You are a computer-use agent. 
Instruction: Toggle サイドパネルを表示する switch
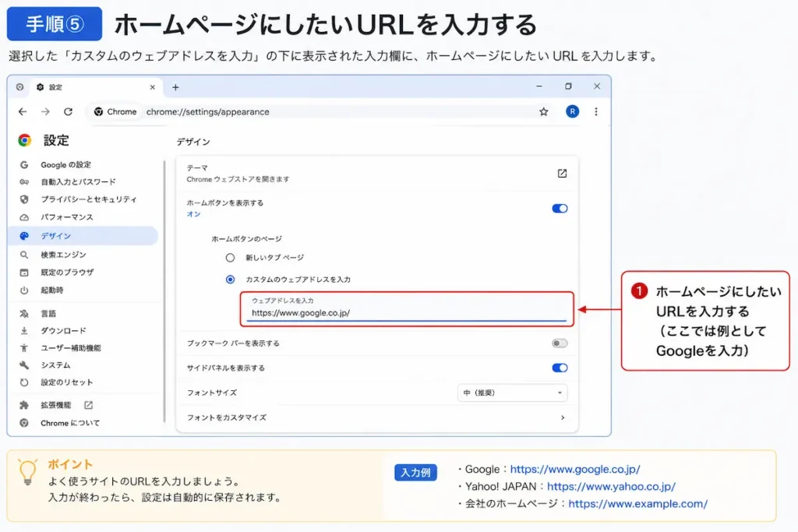(x=560, y=368)
